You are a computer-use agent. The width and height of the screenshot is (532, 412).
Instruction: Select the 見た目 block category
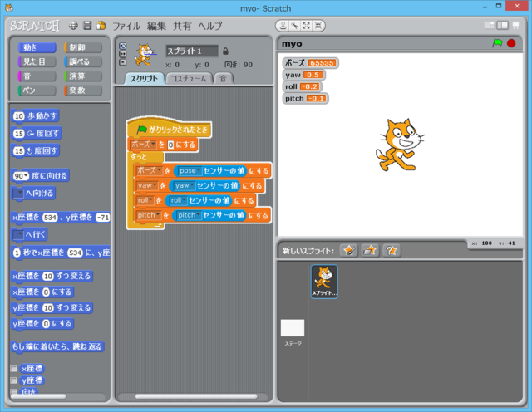click(37, 61)
